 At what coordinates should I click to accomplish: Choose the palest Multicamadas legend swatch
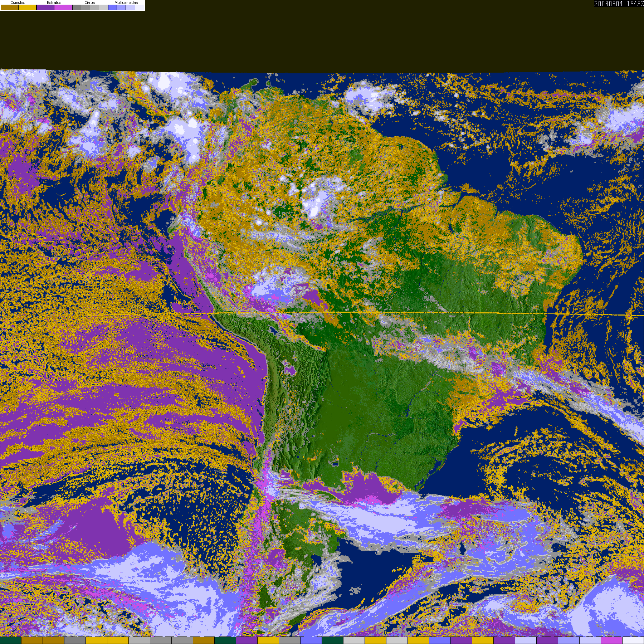pyautogui.click(x=140, y=7)
